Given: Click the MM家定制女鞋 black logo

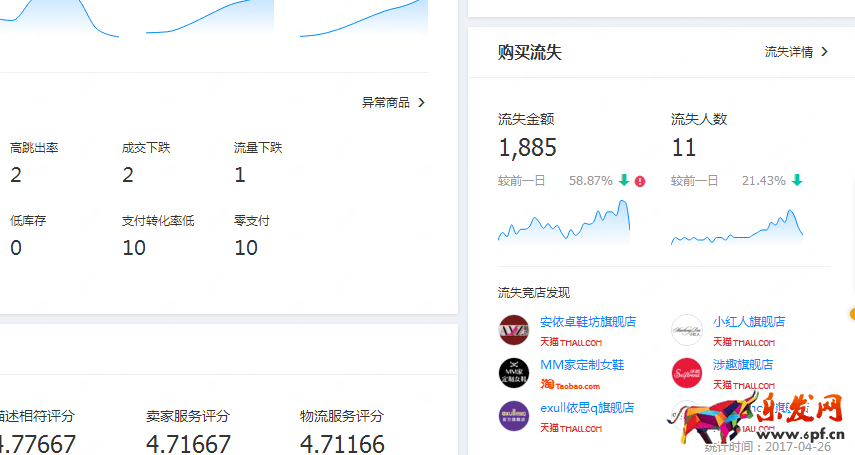Looking at the screenshot, I should [513, 373].
